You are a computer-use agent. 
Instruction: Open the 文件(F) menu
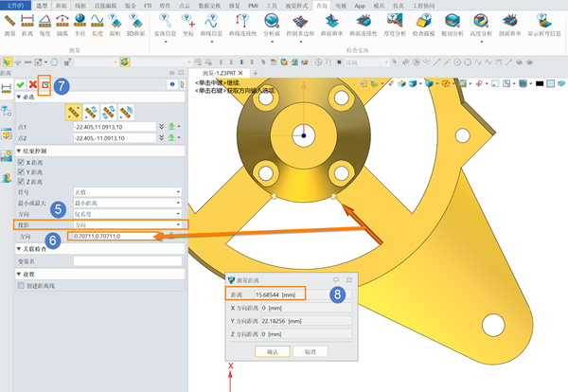15,6
